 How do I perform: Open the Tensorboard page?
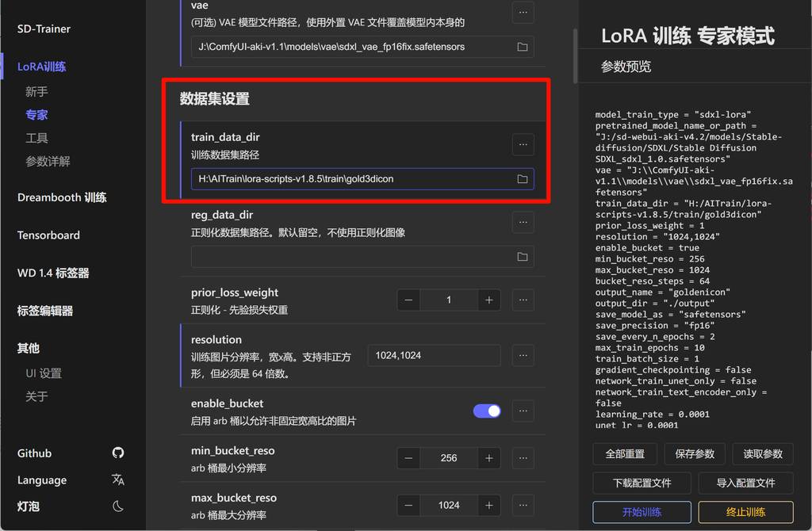pyautogui.click(x=48, y=235)
